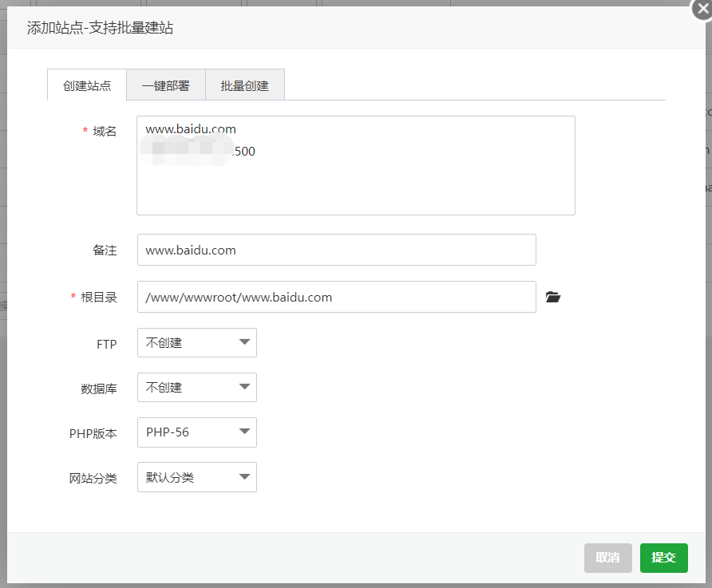Click the 添加站点-支持批量建站 dialog title
712x588 pixels.
point(101,28)
